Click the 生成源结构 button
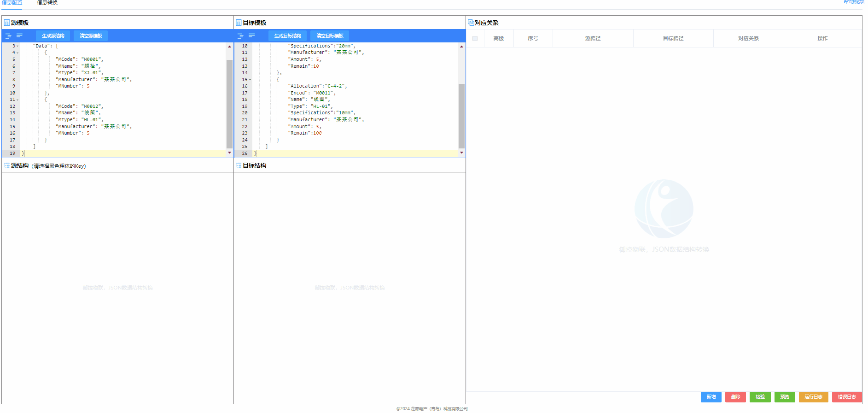 coord(53,35)
